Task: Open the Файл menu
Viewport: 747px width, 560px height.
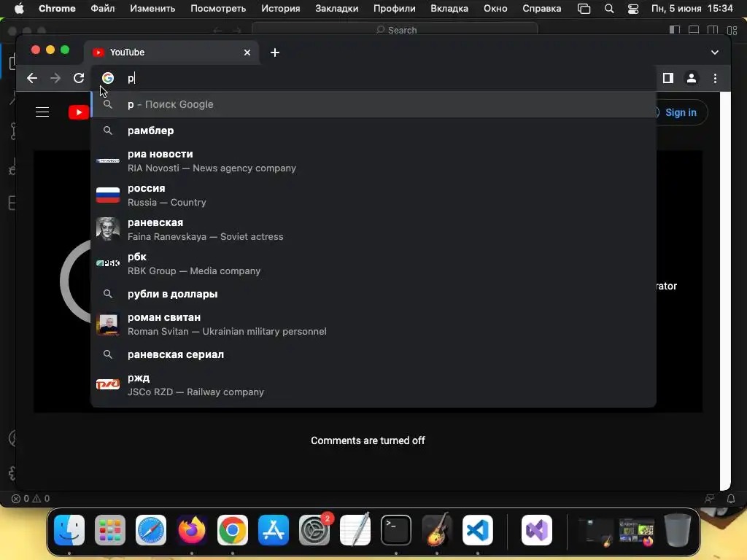Action: (x=102, y=9)
